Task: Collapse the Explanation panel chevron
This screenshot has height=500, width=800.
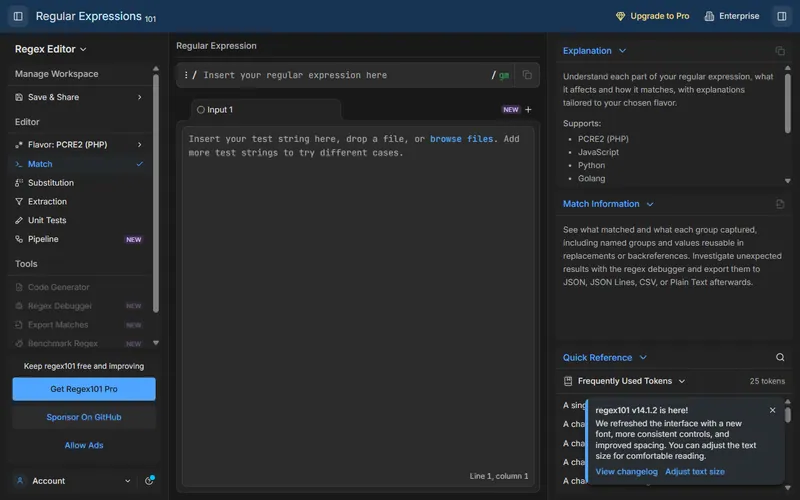Action: (622, 51)
